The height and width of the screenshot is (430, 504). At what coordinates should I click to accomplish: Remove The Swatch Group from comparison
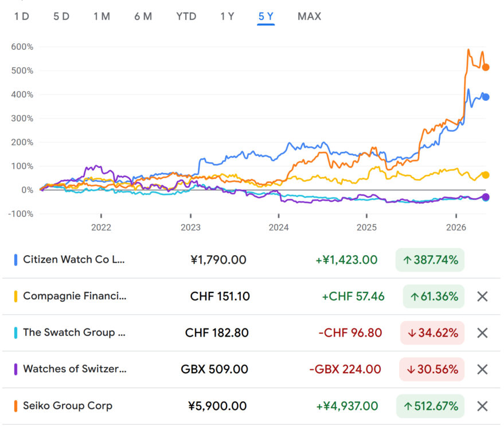click(x=482, y=333)
